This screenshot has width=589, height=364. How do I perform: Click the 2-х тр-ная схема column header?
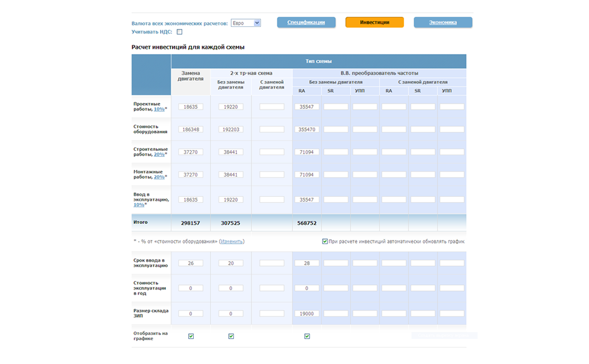(x=252, y=73)
